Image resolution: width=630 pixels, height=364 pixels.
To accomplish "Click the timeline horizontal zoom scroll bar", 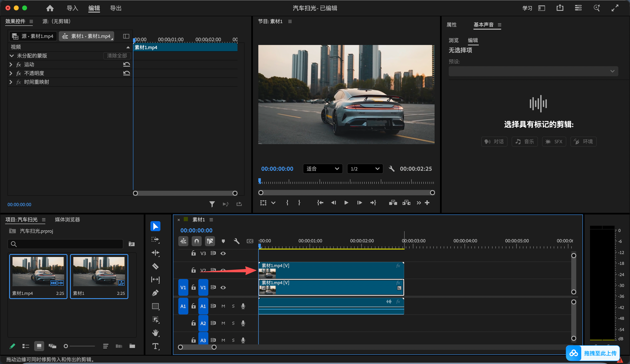I will 197,347.
